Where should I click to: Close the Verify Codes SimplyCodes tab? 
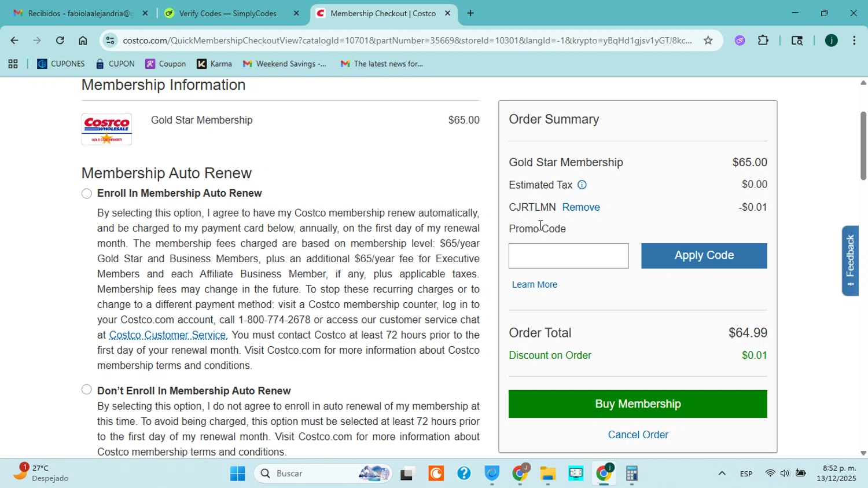296,13
